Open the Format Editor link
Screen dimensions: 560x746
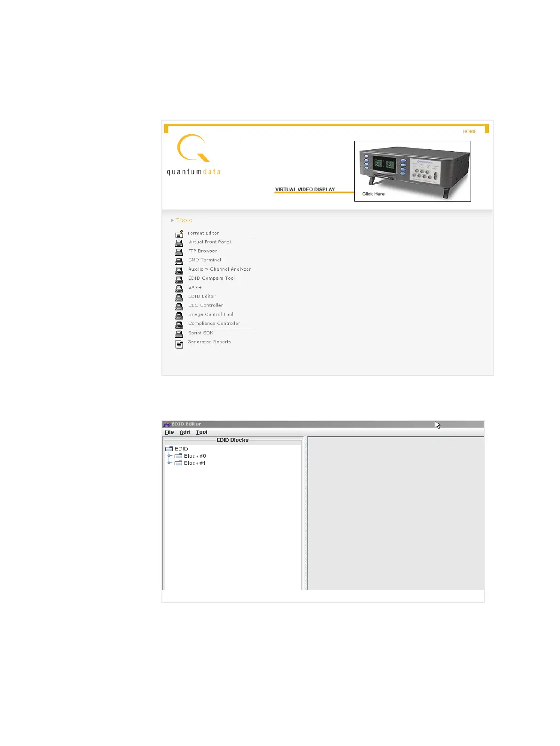click(x=203, y=233)
